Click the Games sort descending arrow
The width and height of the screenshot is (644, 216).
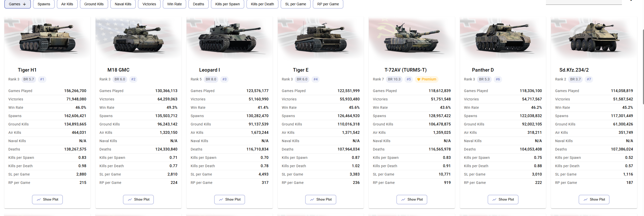point(24,4)
